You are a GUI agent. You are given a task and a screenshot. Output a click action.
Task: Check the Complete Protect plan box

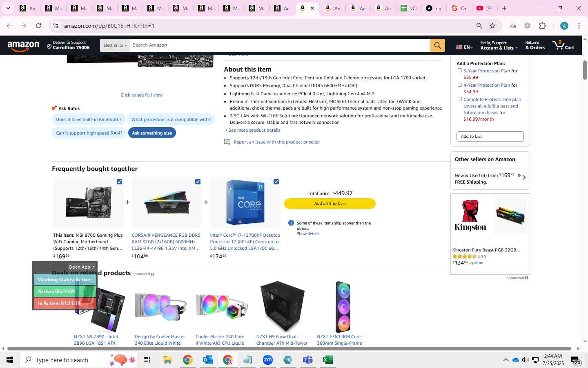click(x=459, y=99)
